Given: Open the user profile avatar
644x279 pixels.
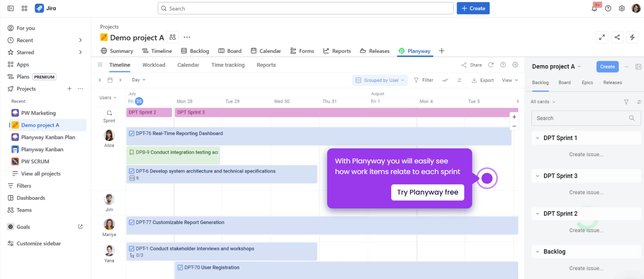Looking at the screenshot, I should point(636,8).
